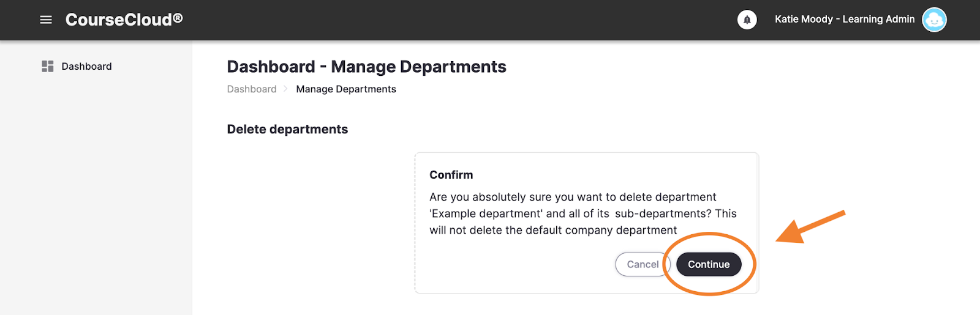The width and height of the screenshot is (980, 315).
Task: Click the Katie Moody - Learning Admin name
Action: point(845,20)
